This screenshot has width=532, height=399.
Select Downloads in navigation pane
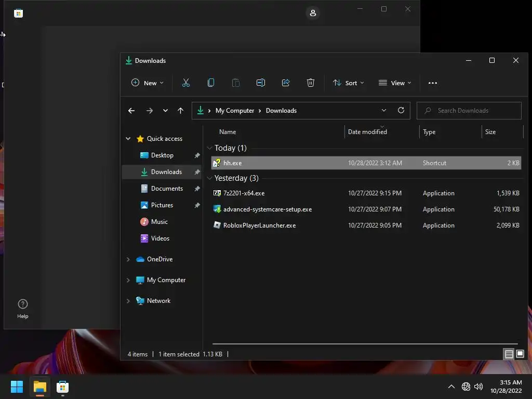click(x=162, y=171)
